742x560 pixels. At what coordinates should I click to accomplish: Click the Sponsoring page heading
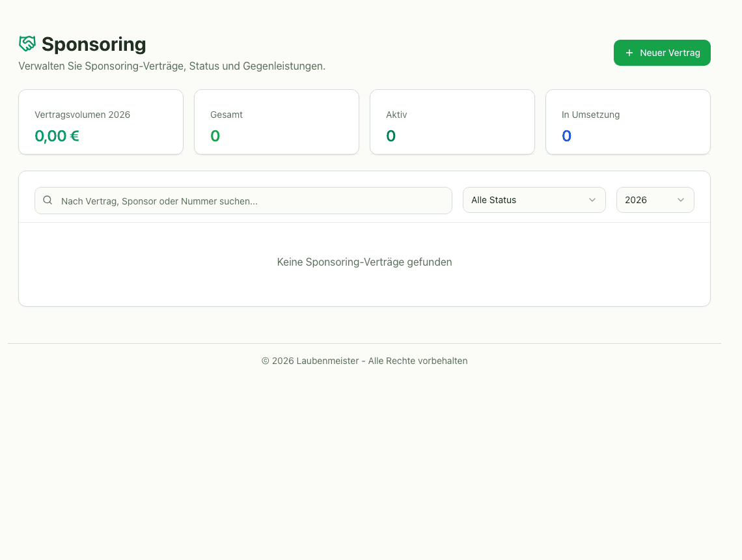click(94, 44)
